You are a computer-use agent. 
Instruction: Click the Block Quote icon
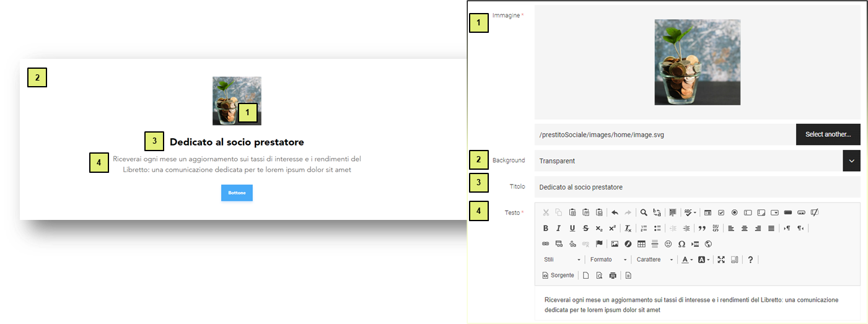(x=702, y=228)
